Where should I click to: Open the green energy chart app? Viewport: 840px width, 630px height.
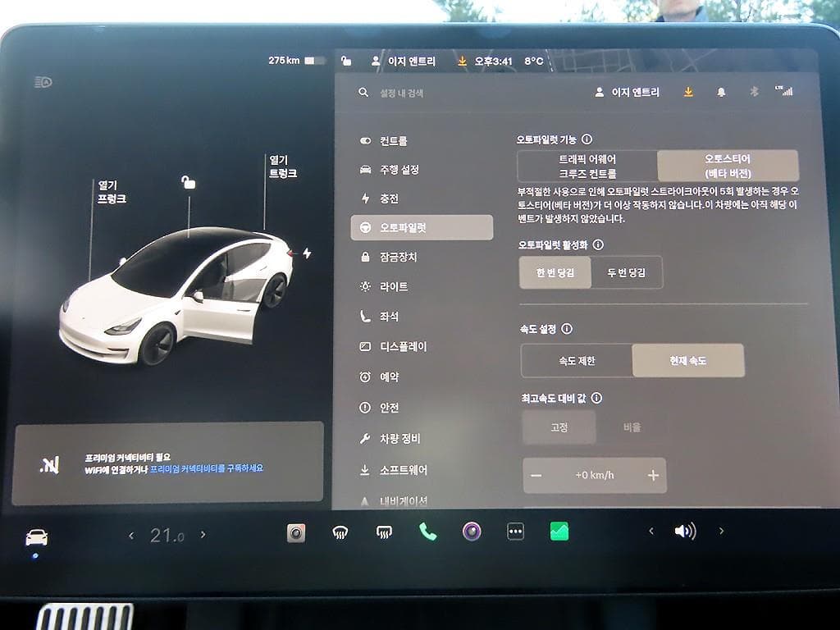click(559, 532)
